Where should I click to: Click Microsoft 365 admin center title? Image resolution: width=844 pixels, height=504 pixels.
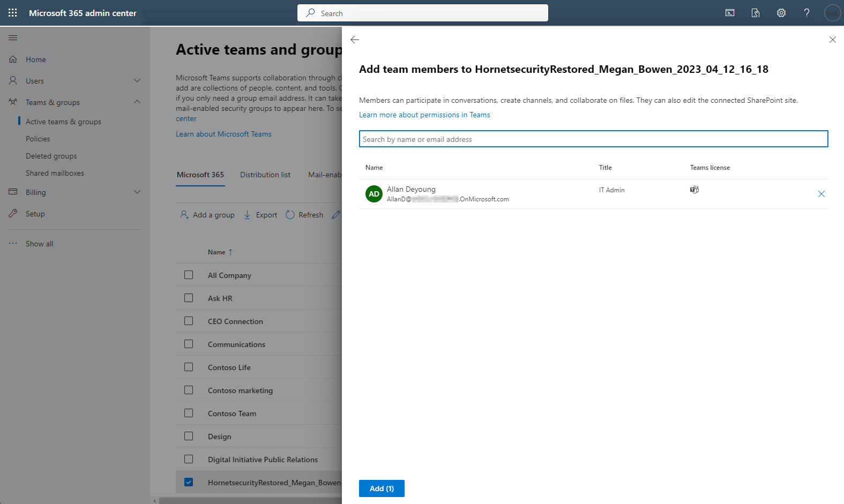point(83,13)
